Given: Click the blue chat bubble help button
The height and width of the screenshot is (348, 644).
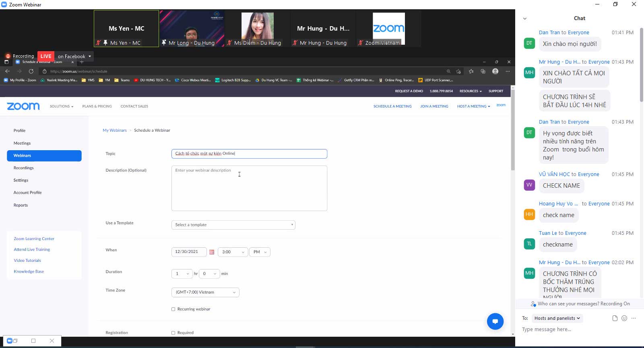Looking at the screenshot, I should click(495, 321).
